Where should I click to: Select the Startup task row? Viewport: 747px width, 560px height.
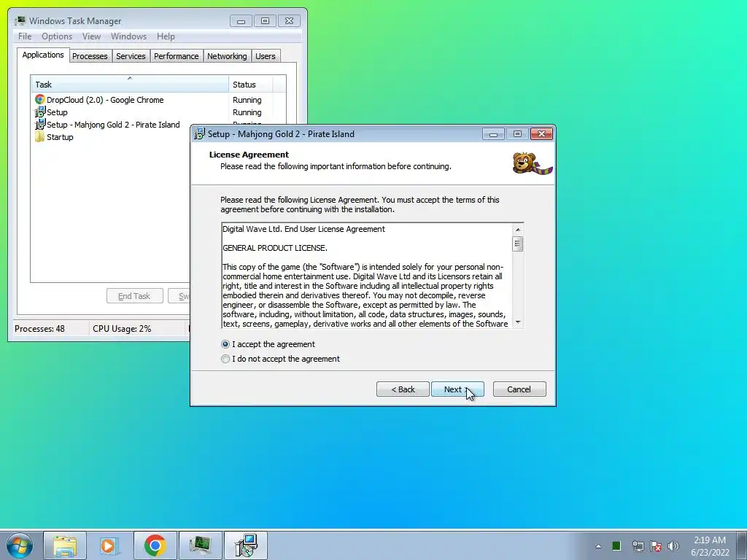[x=60, y=137]
